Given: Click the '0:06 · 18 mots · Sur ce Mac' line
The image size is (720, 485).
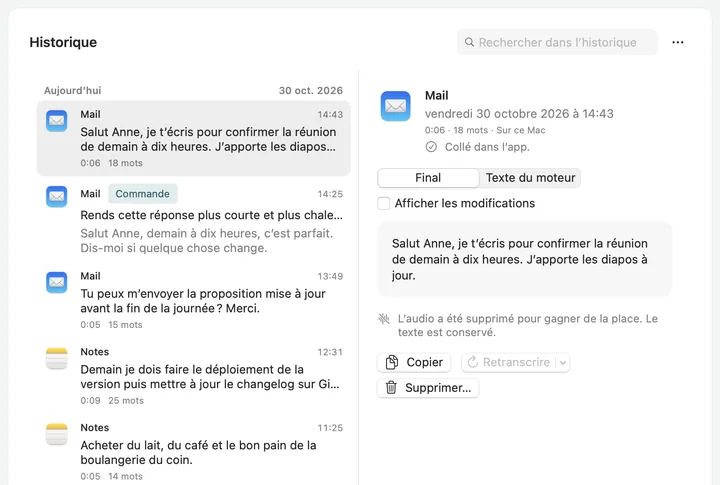Looking at the screenshot, I should point(485,130).
